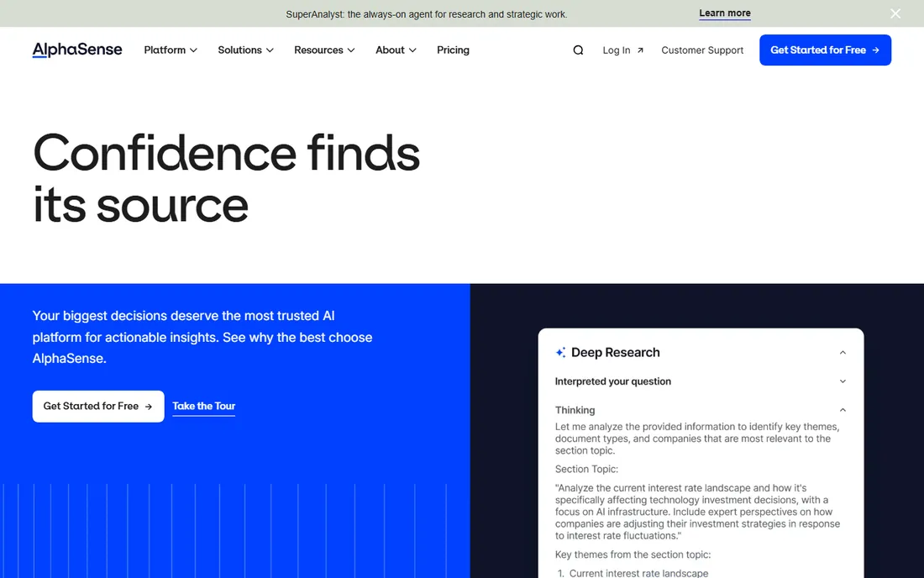The image size is (924, 578).
Task: Open the Platform dropdown menu
Action: (x=171, y=50)
